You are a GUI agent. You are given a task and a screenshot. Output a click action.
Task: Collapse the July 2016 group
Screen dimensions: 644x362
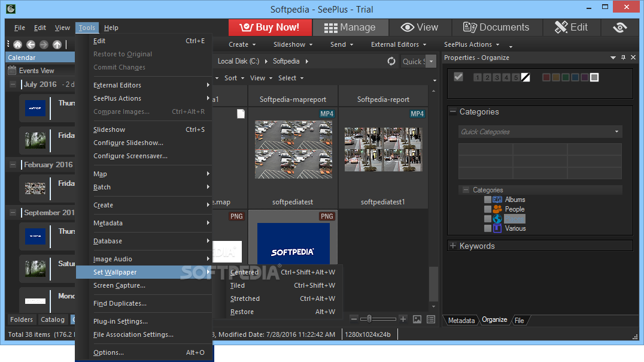coord(13,85)
